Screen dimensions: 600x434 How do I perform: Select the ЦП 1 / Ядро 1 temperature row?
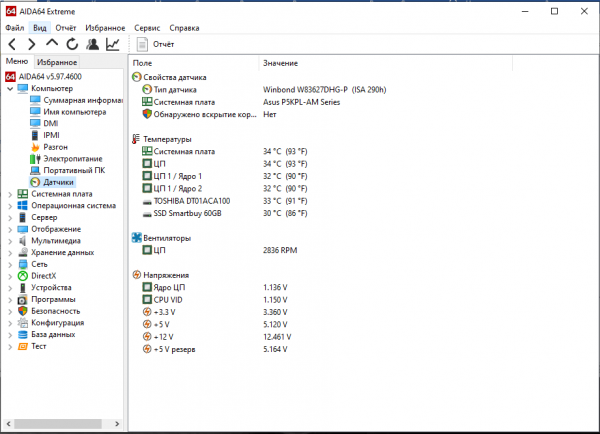tap(225, 176)
